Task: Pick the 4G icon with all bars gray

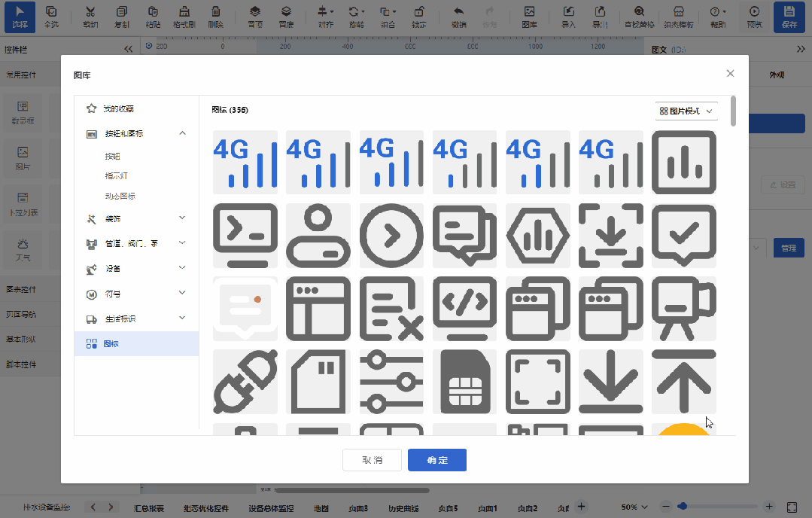Action: tap(610, 162)
